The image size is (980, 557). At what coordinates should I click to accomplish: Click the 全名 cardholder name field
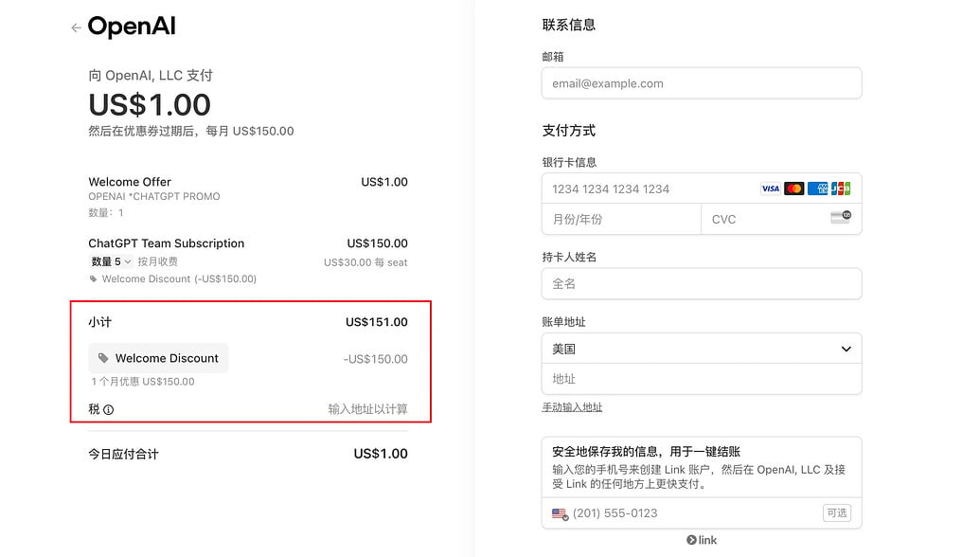pyautogui.click(x=701, y=283)
